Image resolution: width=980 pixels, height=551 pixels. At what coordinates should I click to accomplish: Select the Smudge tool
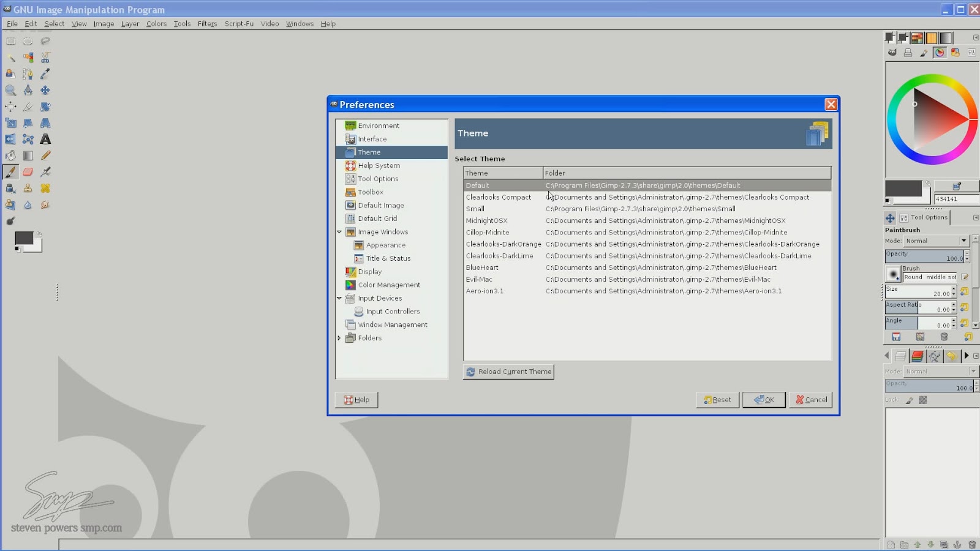coord(45,205)
